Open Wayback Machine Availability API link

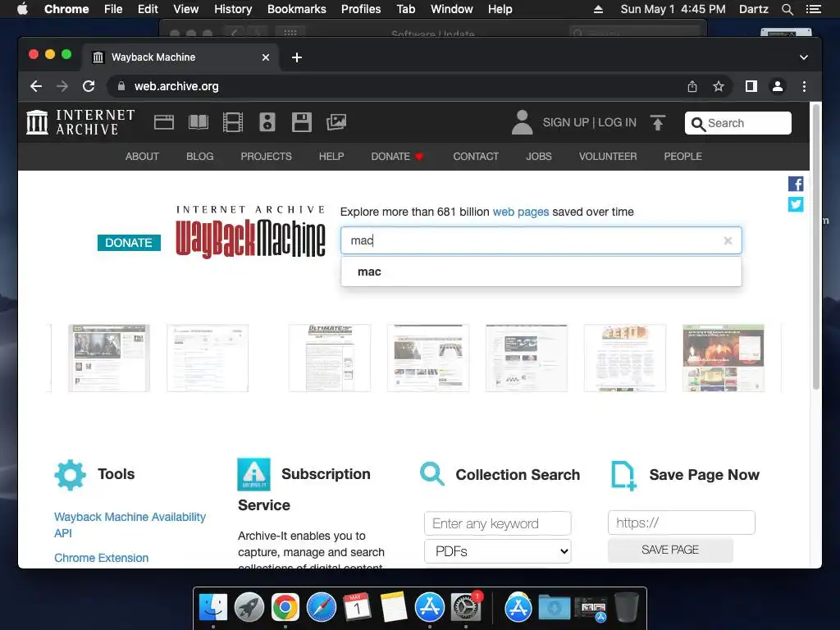[x=130, y=524]
